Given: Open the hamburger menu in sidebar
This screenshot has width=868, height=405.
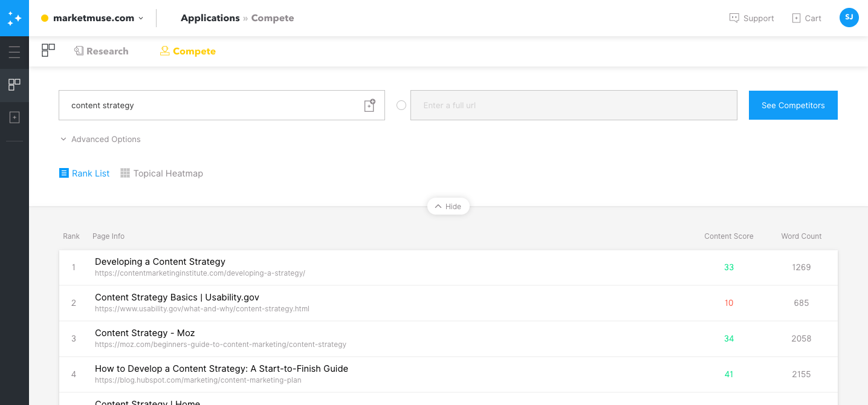Looking at the screenshot, I should [x=15, y=52].
